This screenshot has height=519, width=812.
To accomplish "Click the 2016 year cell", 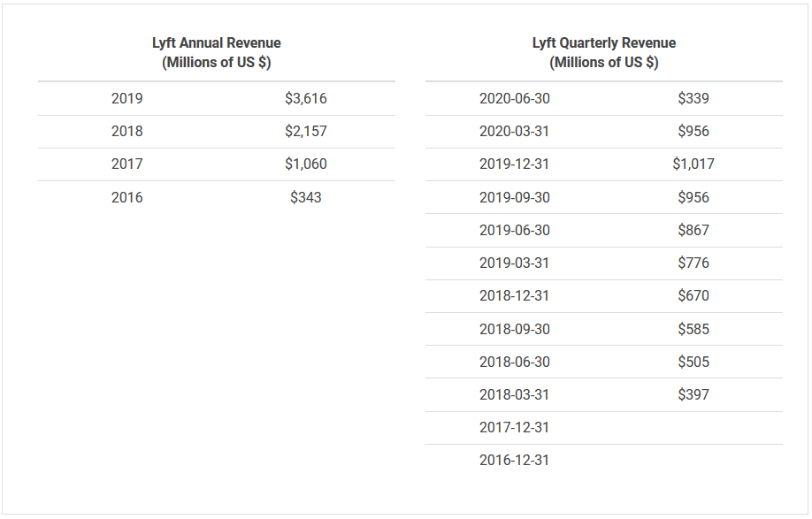I will tap(126, 197).
